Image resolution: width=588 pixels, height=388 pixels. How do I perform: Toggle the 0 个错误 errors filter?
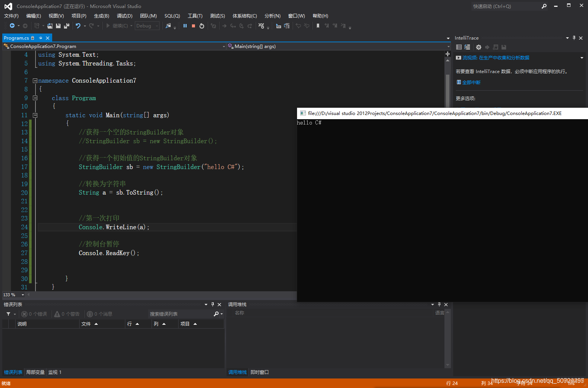(34, 314)
